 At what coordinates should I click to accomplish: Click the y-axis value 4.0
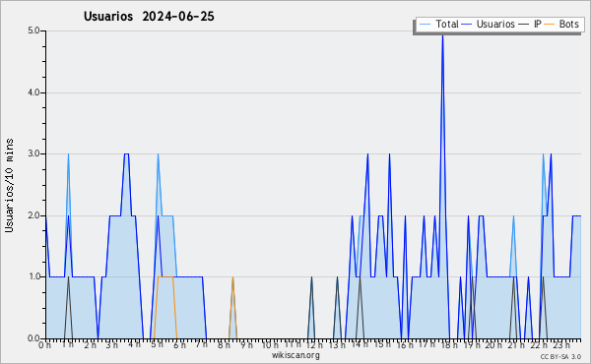(33, 92)
